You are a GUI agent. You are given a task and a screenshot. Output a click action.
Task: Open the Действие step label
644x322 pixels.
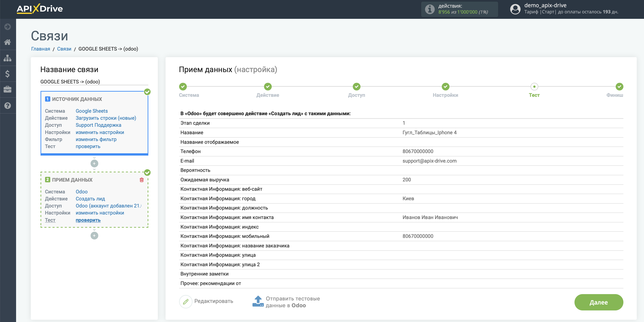pos(268,95)
